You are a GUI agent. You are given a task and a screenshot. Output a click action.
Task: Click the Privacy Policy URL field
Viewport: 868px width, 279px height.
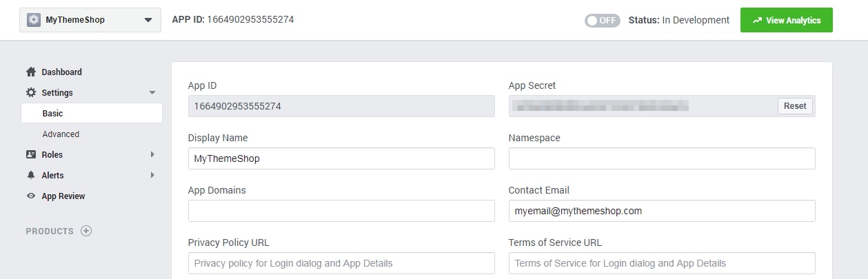(341, 263)
